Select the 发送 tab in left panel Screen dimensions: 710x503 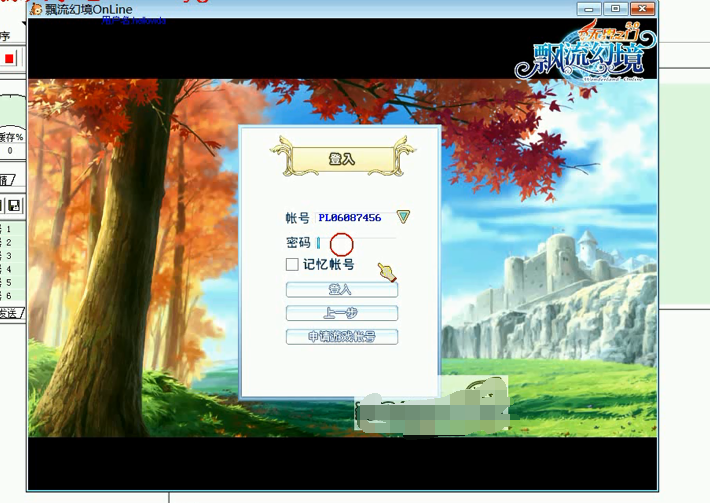coord(9,314)
